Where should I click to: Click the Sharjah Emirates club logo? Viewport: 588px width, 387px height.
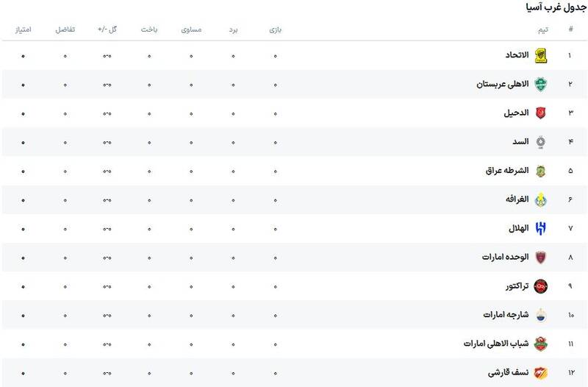(540, 315)
